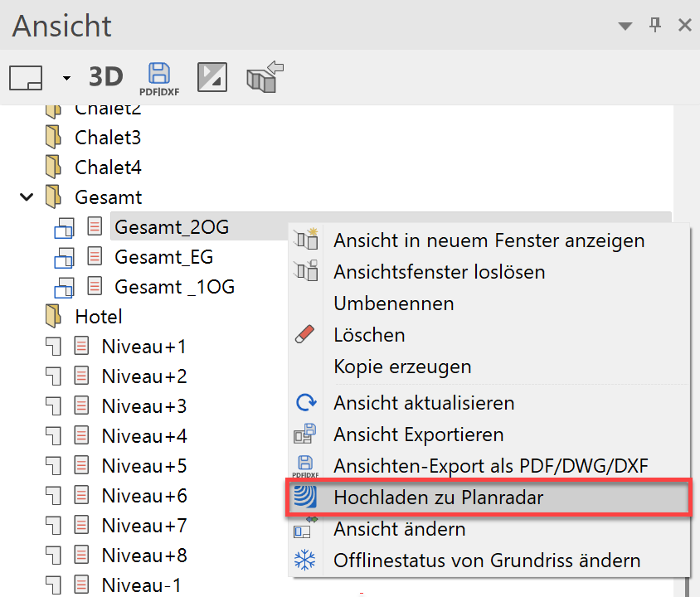
Task: Choose Offlinestatus von Grundriss ändern
Action: click(487, 561)
